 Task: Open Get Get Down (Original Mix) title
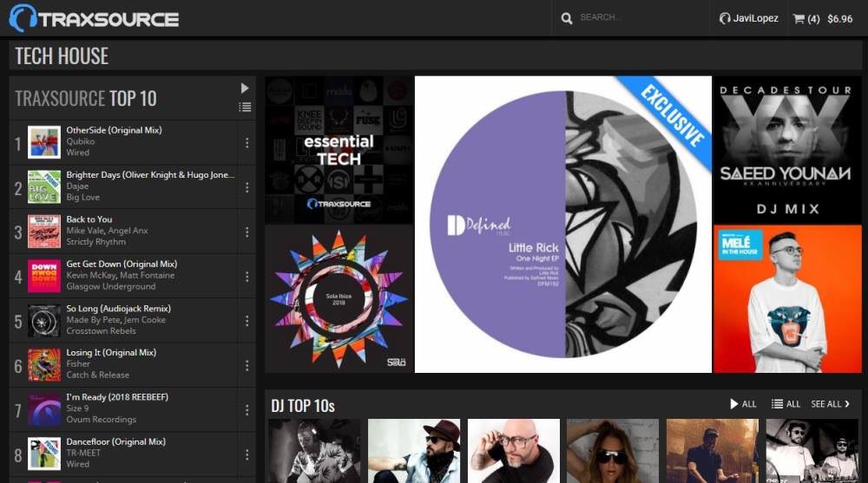[122, 264]
